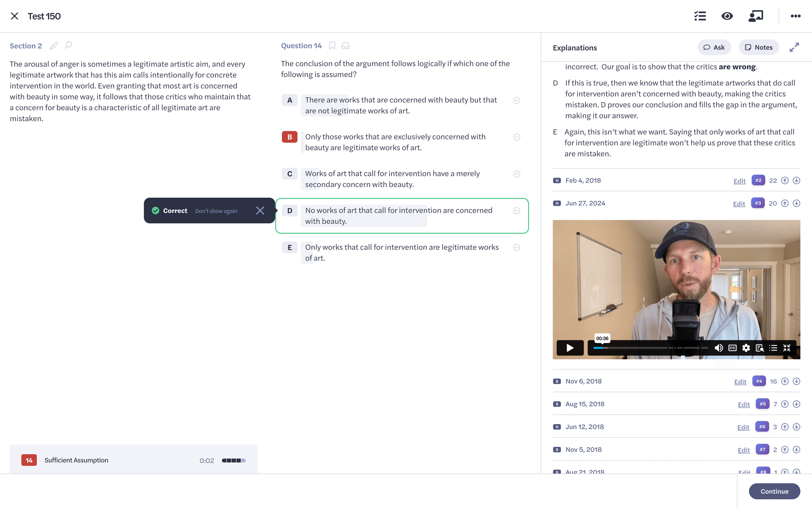This screenshot has width=812, height=508.
Task: Open the Ask tab in Explanations
Action: (x=714, y=47)
